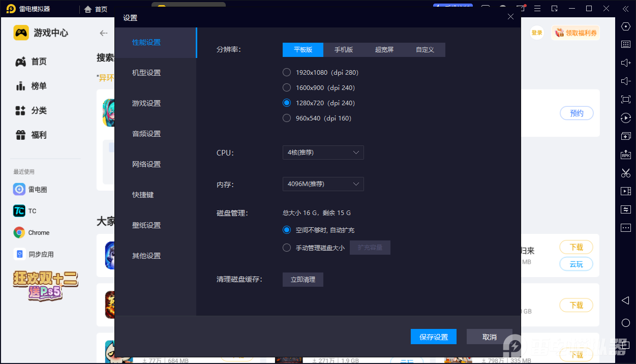
Task: Select 1600x900 (dpi 240) resolution
Action: point(319,88)
